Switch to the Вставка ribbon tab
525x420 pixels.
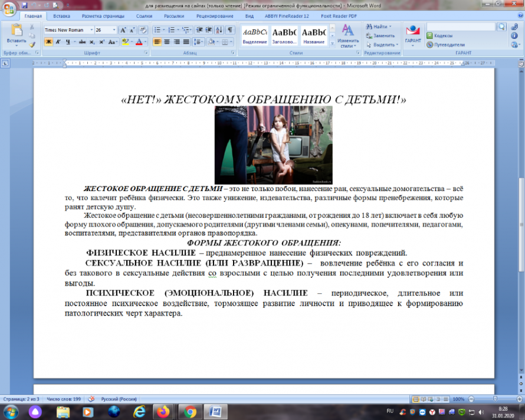pyautogui.click(x=61, y=16)
